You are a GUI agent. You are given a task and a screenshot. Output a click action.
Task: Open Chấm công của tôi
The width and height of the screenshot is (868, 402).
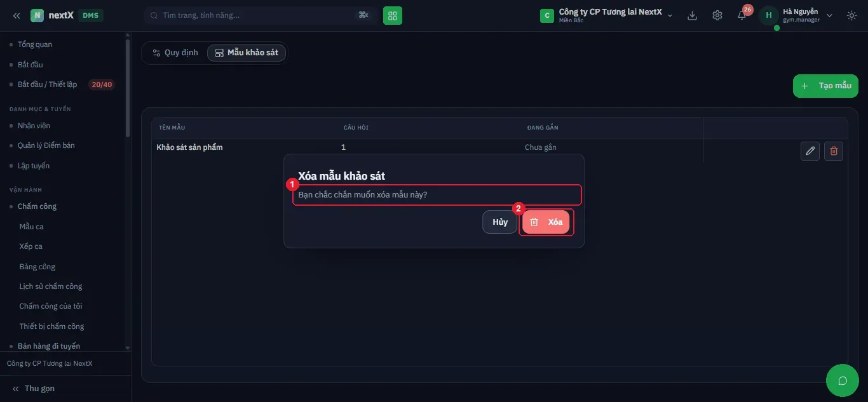point(51,306)
